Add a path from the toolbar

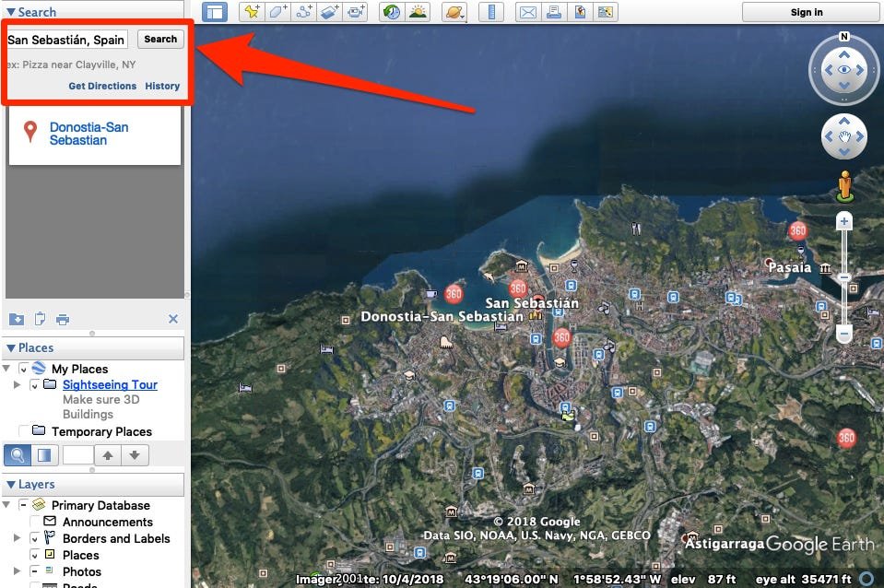(304, 12)
